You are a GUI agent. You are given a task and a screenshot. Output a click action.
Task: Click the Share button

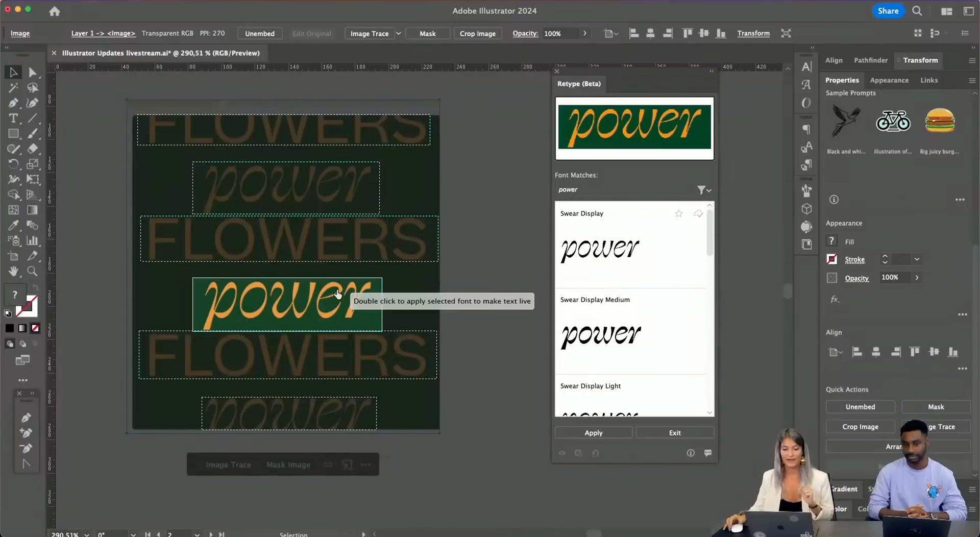(x=888, y=11)
